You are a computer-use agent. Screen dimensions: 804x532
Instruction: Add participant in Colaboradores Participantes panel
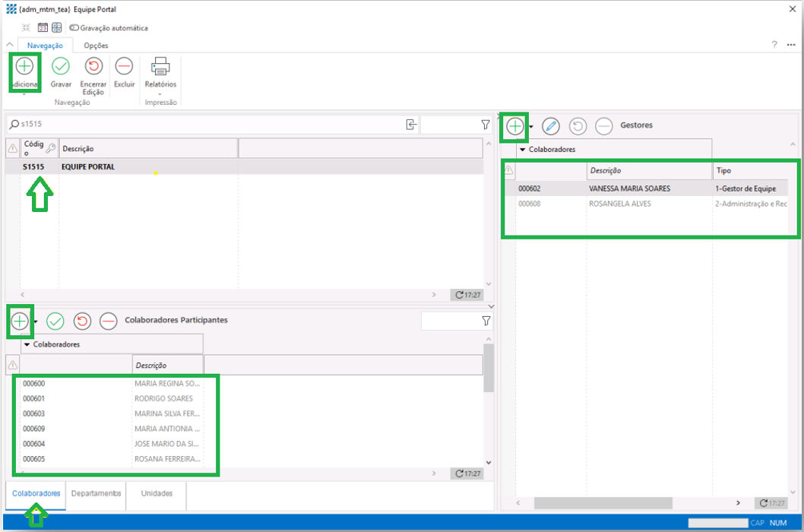pos(20,321)
